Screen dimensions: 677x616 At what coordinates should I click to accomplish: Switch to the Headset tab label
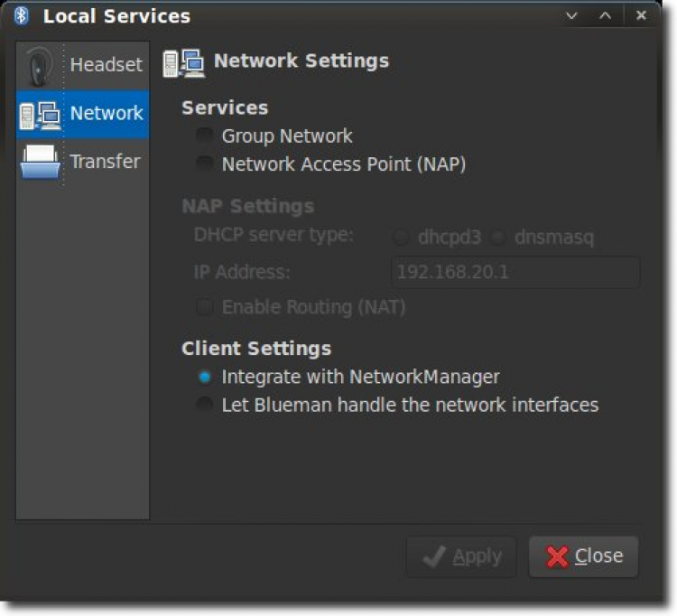[x=107, y=65]
